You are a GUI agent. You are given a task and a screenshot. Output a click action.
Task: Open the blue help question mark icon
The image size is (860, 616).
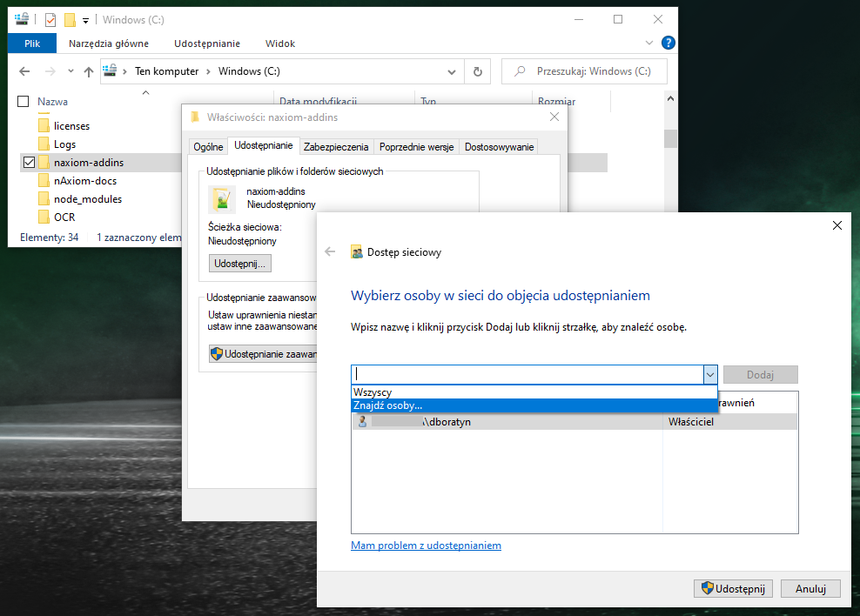[x=668, y=43]
